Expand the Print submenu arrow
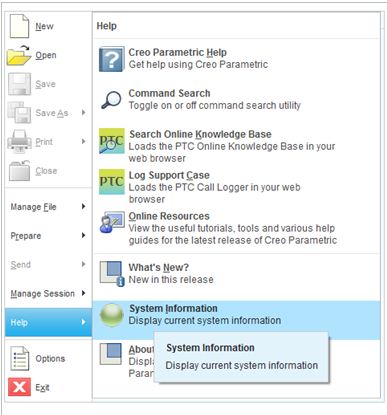 click(x=83, y=141)
